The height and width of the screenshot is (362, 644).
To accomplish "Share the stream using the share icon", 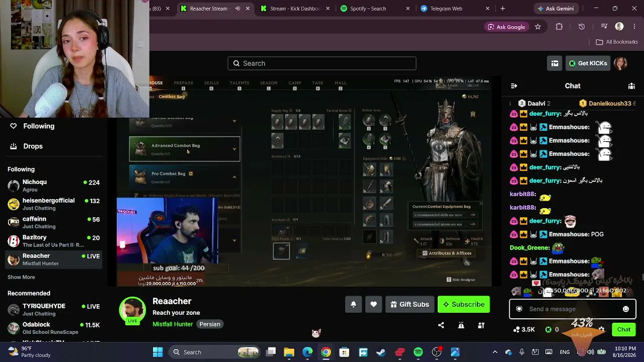I will click(x=441, y=325).
